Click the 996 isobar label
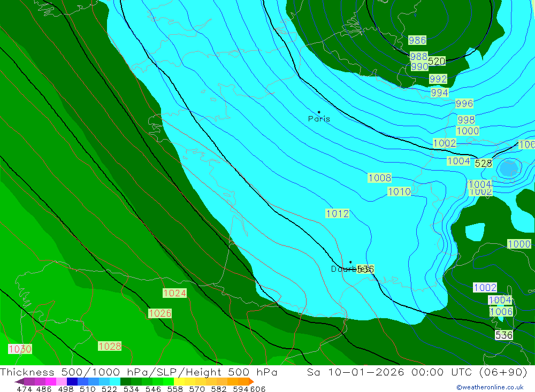This screenshot has height=392, width=535. pos(464,104)
